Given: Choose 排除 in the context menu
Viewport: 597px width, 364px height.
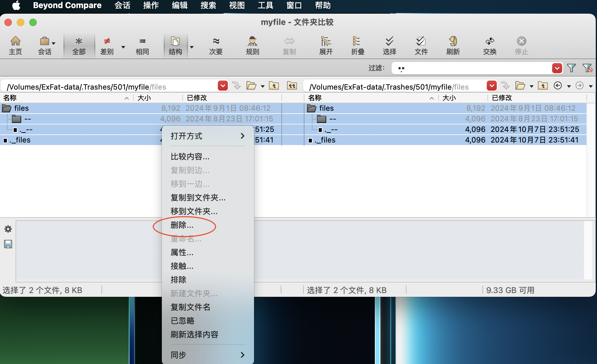Looking at the screenshot, I should [208, 280].
